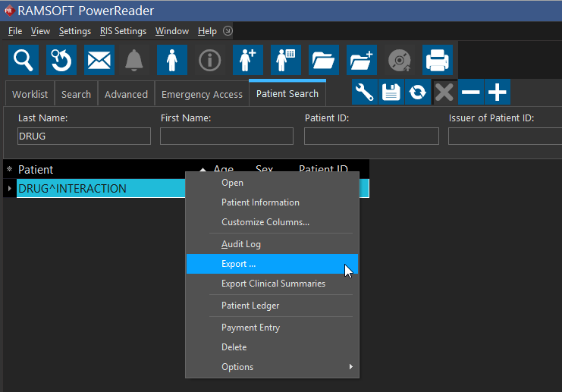Open the envelope messages icon
The width and height of the screenshot is (562, 392).
click(x=99, y=60)
